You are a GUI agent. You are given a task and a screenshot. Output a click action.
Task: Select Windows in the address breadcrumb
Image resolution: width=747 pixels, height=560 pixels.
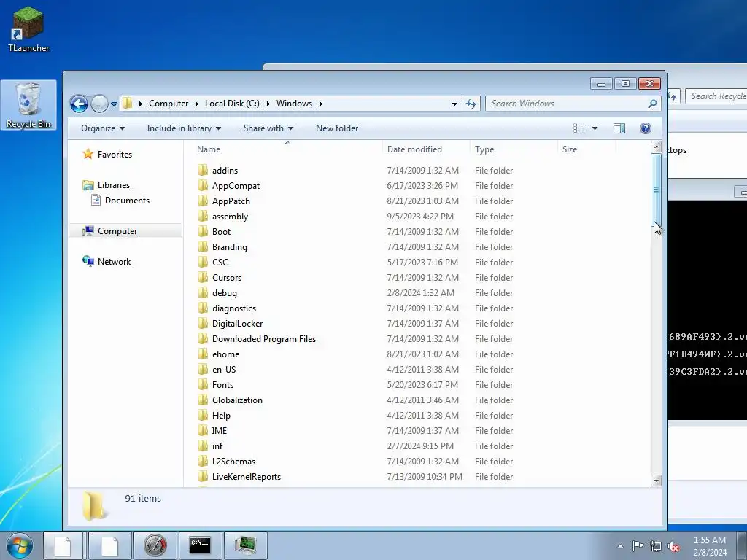pos(295,104)
